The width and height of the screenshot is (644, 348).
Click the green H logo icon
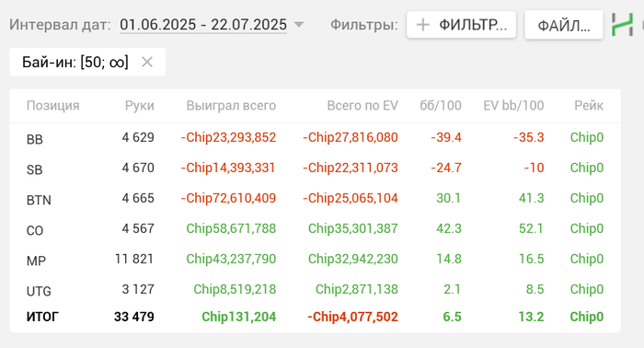622,25
